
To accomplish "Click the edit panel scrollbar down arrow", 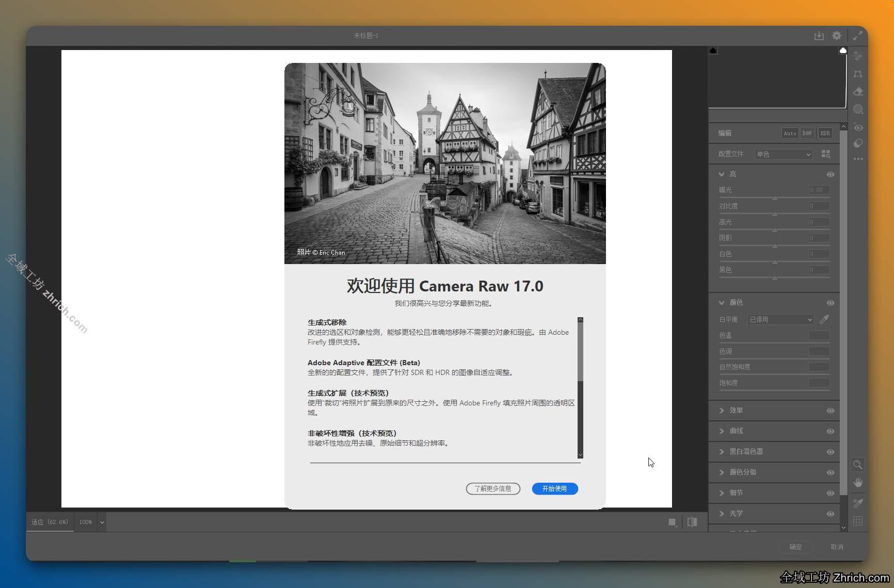I will pos(843,527).
